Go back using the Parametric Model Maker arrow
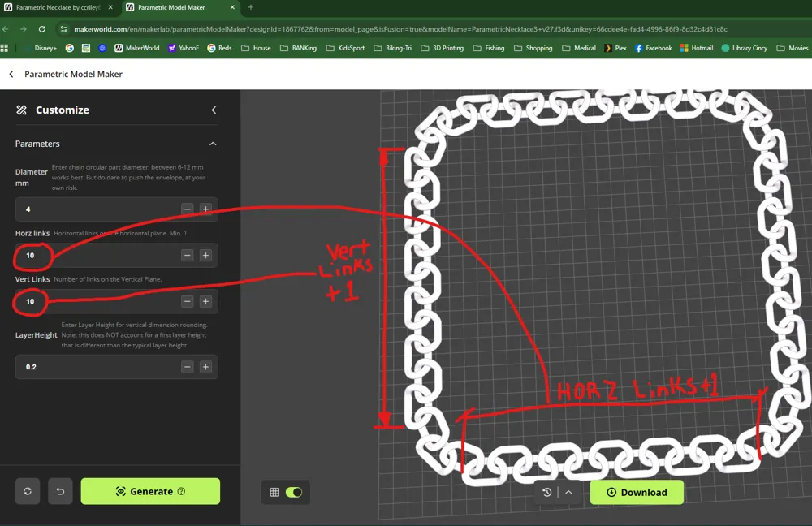The height and width of the screenshot is (526, 812). (x=11, y=74)
